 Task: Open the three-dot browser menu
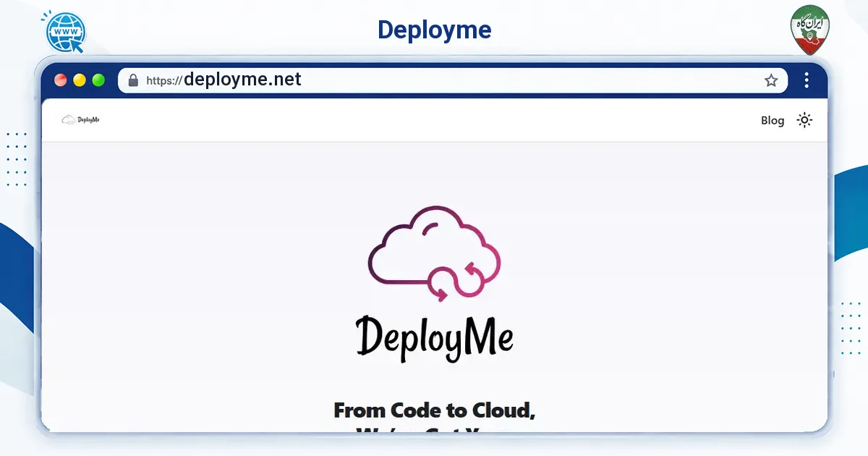tap(807, 80)
